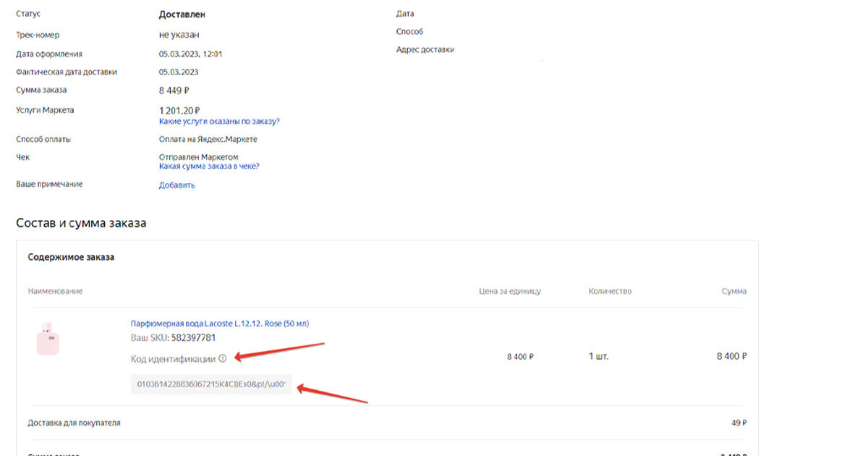Click Фактическая дата доставки label
The width and height of the screenshot is (868, 456).
(67, 72)
